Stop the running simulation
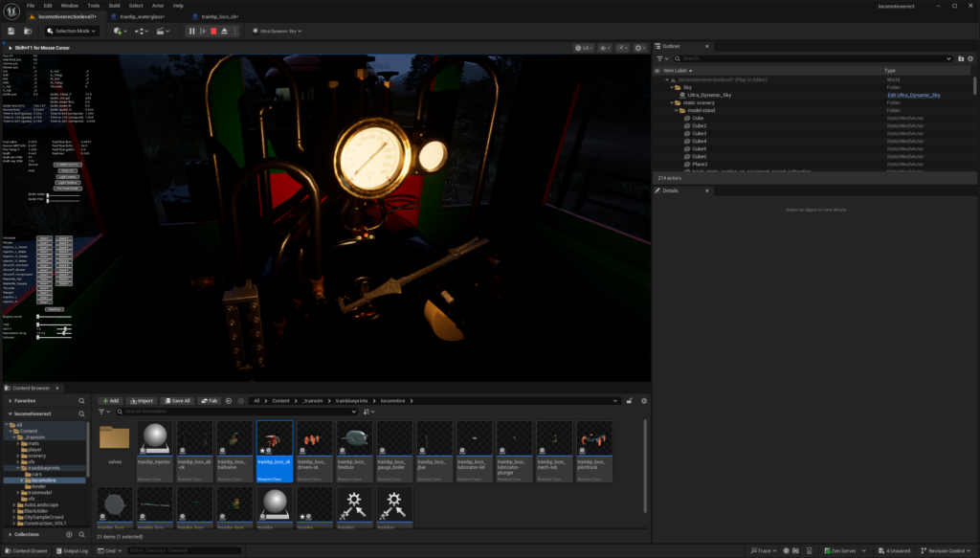 [213, 31]
